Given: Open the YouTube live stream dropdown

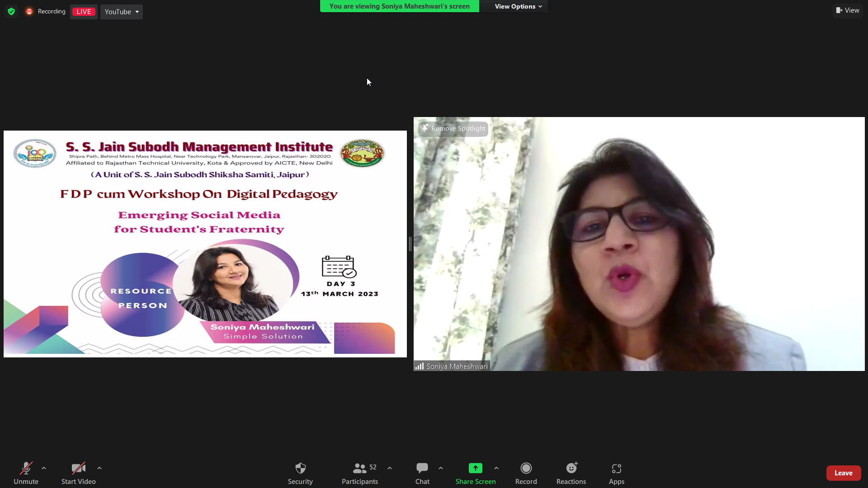Looking at the screenshot, I should click(122, 12).
